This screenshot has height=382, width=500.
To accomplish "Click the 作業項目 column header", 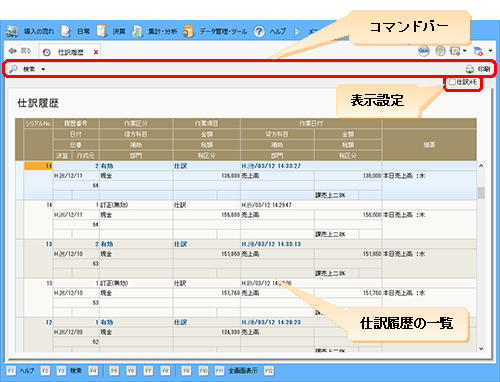I will click(207, 123).
